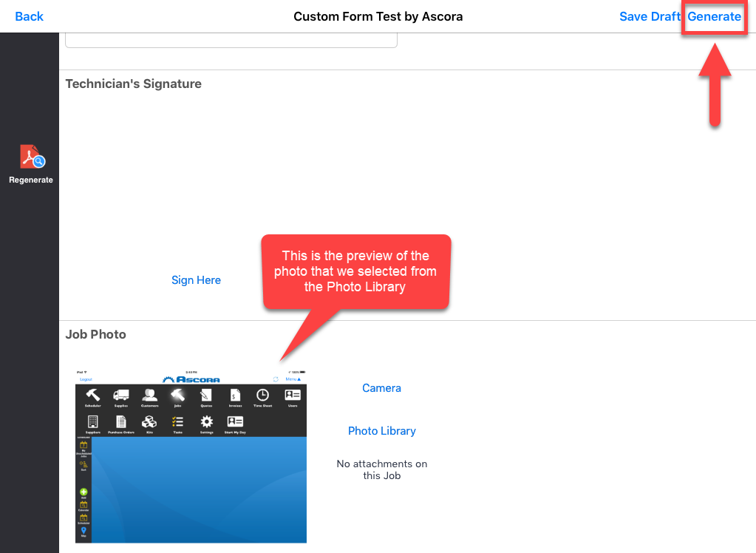This screenshot has height=553, width=756.
Task: Choose Photo Library for Job Photo
Action: tap(381, 431)
